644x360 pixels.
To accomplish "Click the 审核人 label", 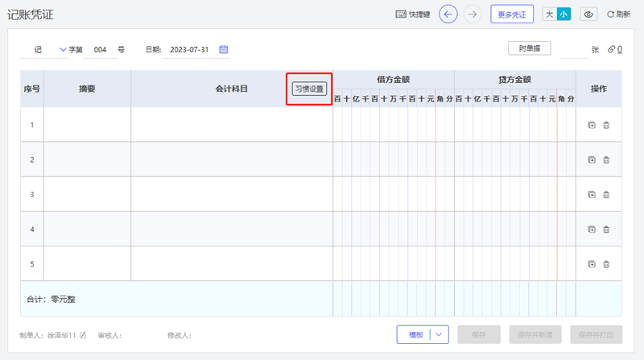I will (109, 335).
